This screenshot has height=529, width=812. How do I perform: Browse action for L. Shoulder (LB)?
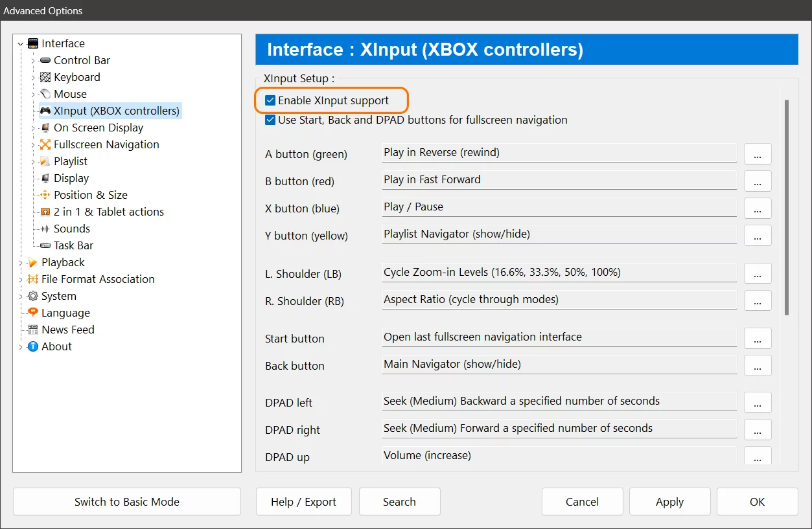[x=758, y=273]
